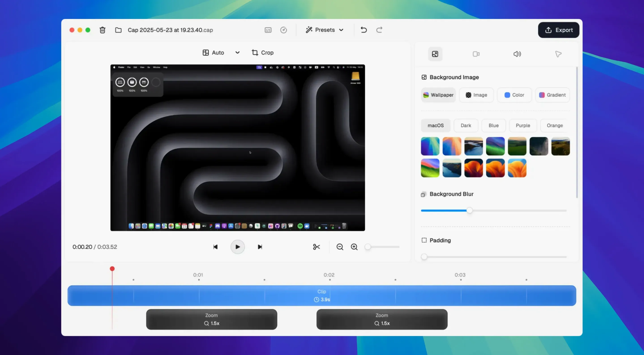Screen dimensions: 644x355
Task: Switch to the cursor settings tab
Action: click(x=558, y=54)
